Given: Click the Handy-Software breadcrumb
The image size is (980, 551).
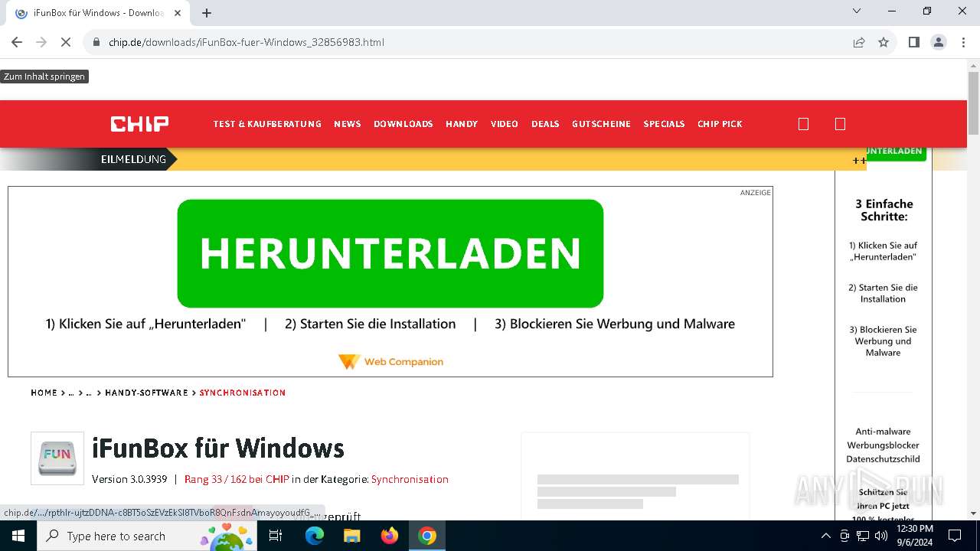Looking at the screenshot, I should (x=146, y=393).
